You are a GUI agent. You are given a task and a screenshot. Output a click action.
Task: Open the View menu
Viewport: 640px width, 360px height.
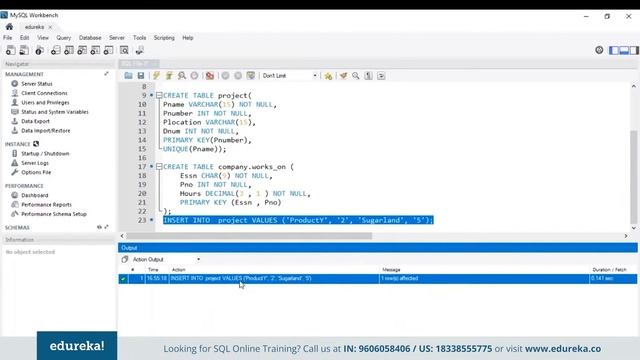pyautogui.click(x=43, y=38)
